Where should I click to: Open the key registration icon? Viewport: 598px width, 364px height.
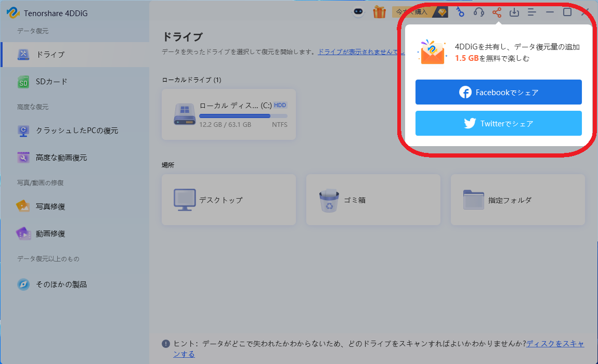[x=460, y=12]
